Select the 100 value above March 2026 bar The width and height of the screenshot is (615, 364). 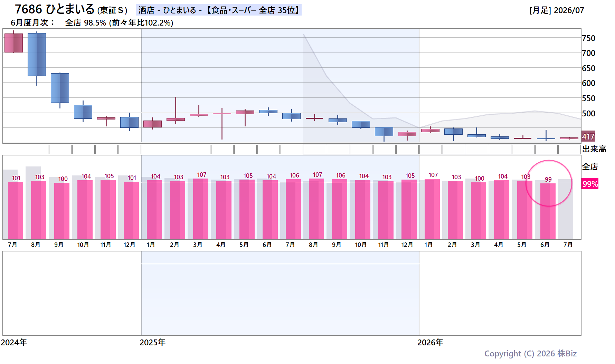480,179
